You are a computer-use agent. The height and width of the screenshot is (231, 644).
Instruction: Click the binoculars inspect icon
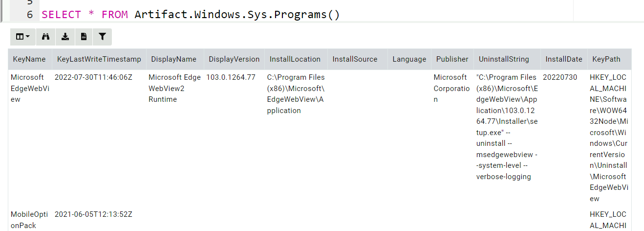pos(46,37)
